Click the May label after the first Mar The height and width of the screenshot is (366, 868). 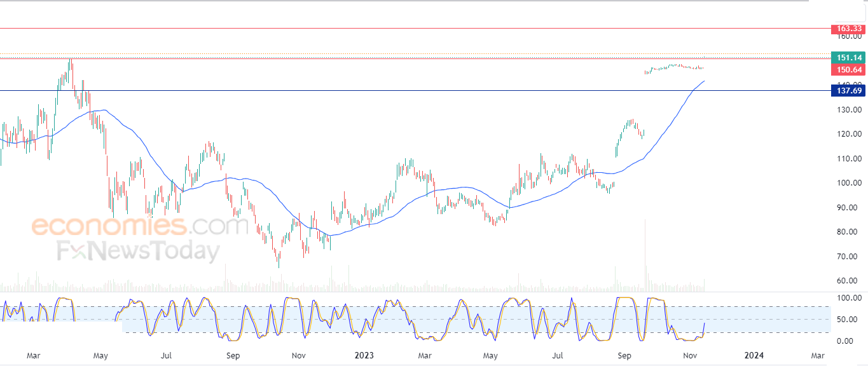tap(100, 355)
